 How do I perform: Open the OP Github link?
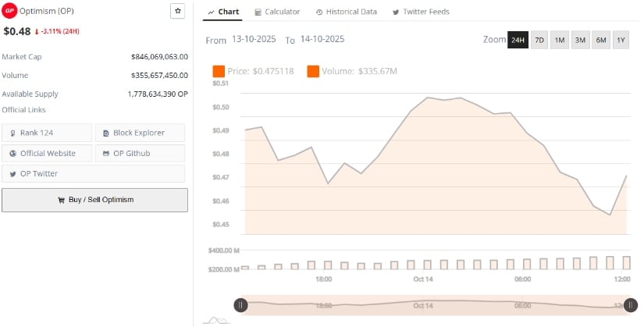140,153
